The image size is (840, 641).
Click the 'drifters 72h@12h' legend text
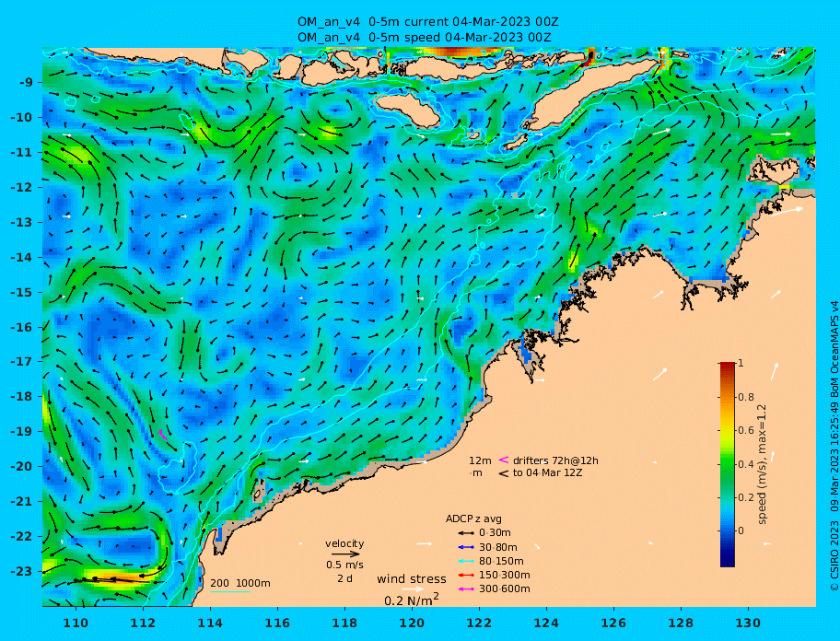555,460
